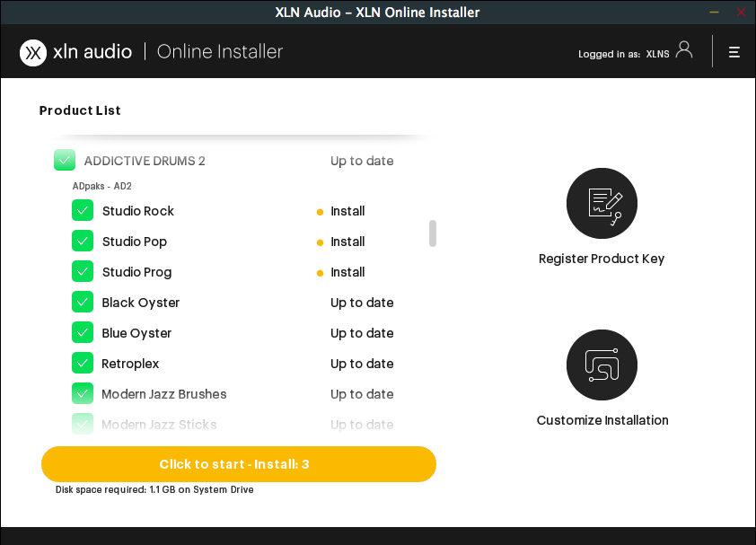Toggle the Modern Jazz Brushes checkbox
Viewport: 756px width, 545px height.
[x=82, y=393]
